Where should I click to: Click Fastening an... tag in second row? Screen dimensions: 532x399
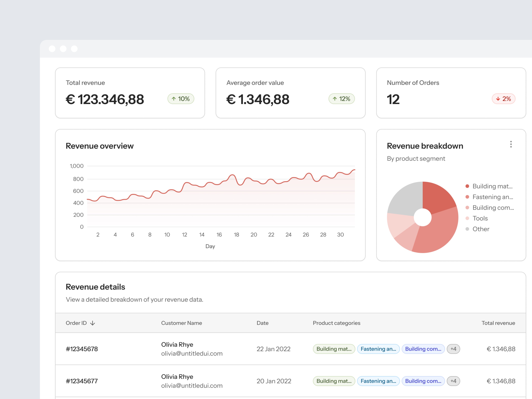click(378, 381)
